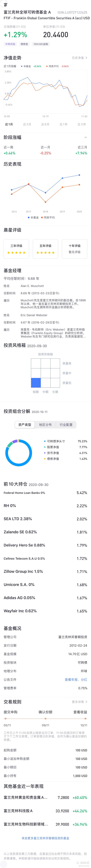Switch to 行业配置 tab
The width and height of the screenshot is (91, 868).
(66, 425)
